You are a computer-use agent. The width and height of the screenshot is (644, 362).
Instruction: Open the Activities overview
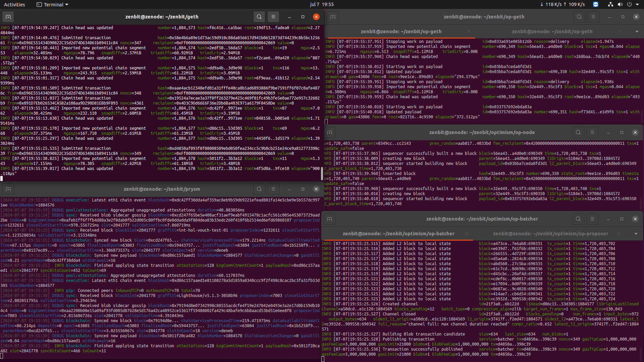point(14,4)
